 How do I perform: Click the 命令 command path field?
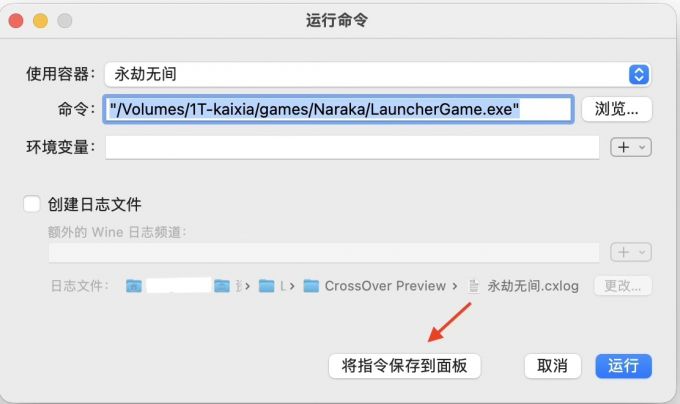(338, 109)
